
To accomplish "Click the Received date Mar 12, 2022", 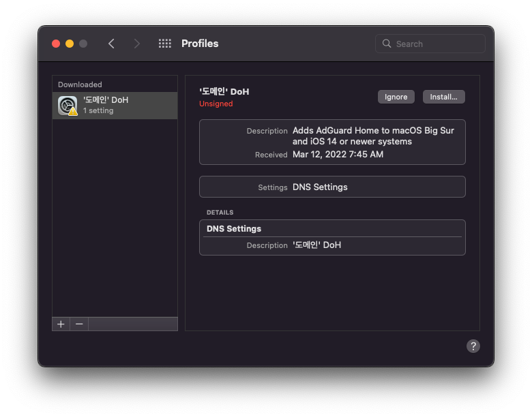I will point(338,155).
